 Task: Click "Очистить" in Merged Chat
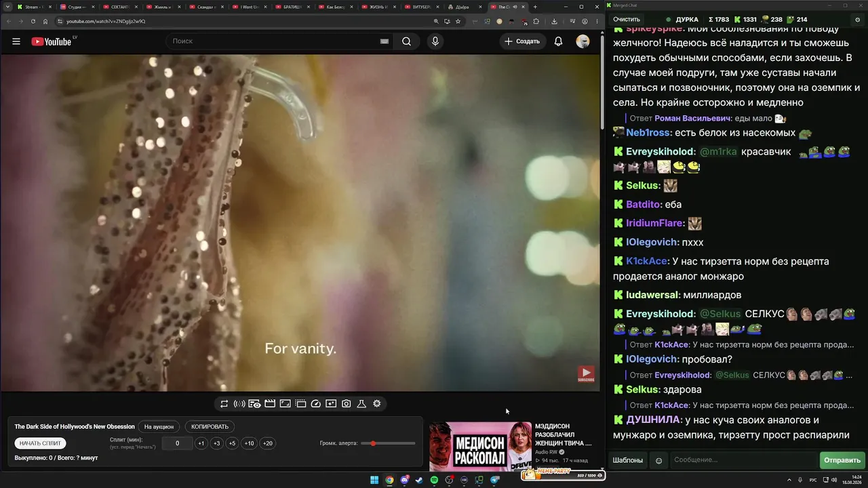(627, 20)
